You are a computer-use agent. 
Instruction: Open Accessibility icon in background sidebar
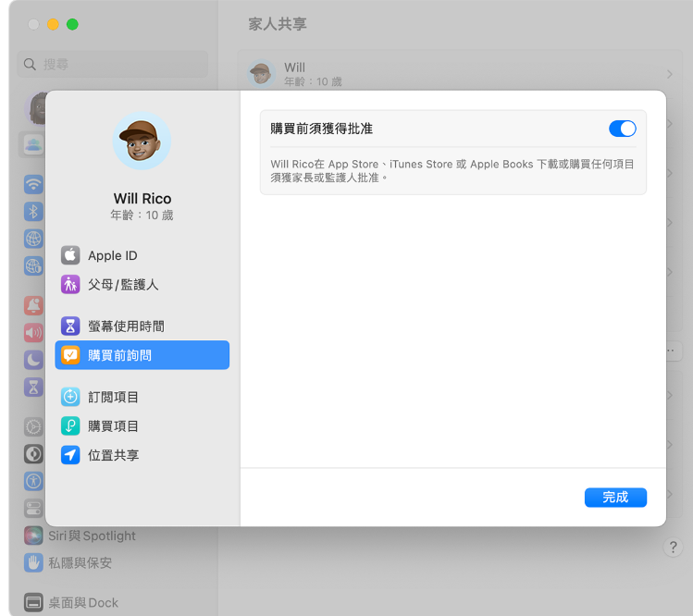tap(33, 481)
